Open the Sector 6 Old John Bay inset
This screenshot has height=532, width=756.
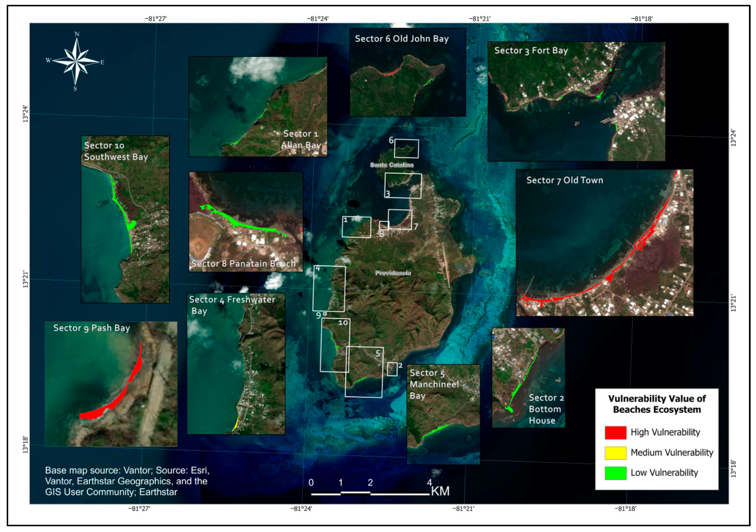(x=408, y=72)
